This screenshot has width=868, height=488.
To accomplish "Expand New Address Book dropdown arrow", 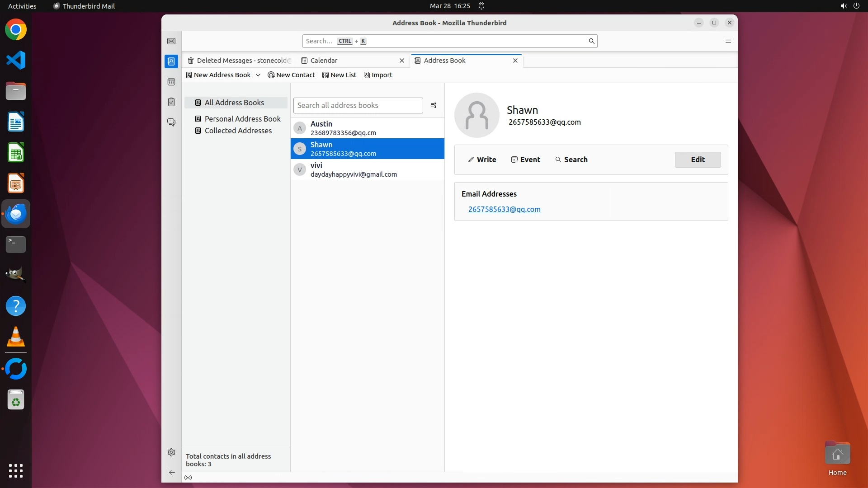I will tap(258, 75).
